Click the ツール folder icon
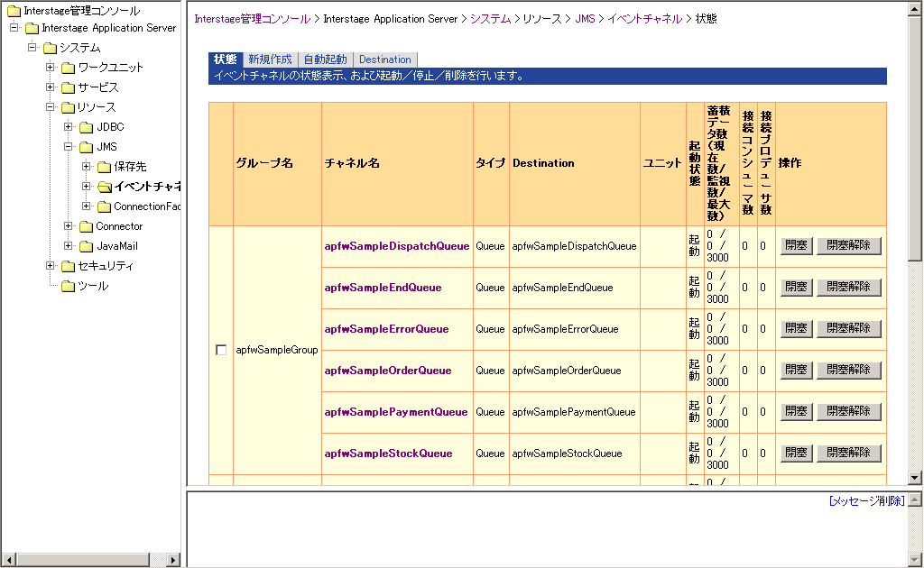 click(68, 286)
